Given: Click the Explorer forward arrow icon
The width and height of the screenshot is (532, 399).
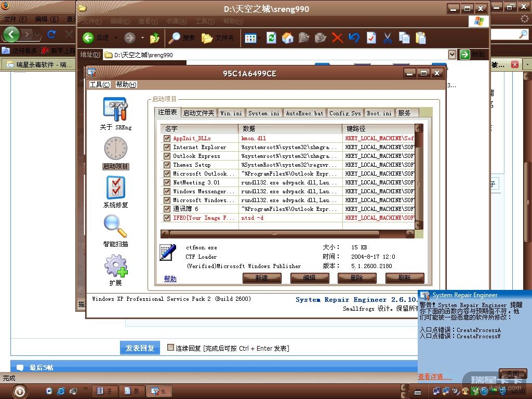Looking at the screenshot, I should tap(129, 37).
